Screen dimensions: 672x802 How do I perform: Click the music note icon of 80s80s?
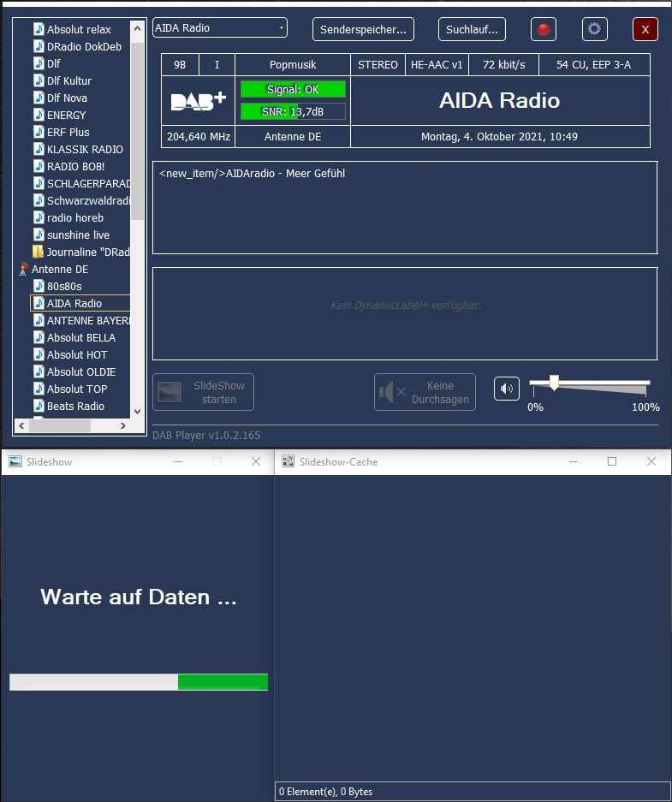point(39,286)
